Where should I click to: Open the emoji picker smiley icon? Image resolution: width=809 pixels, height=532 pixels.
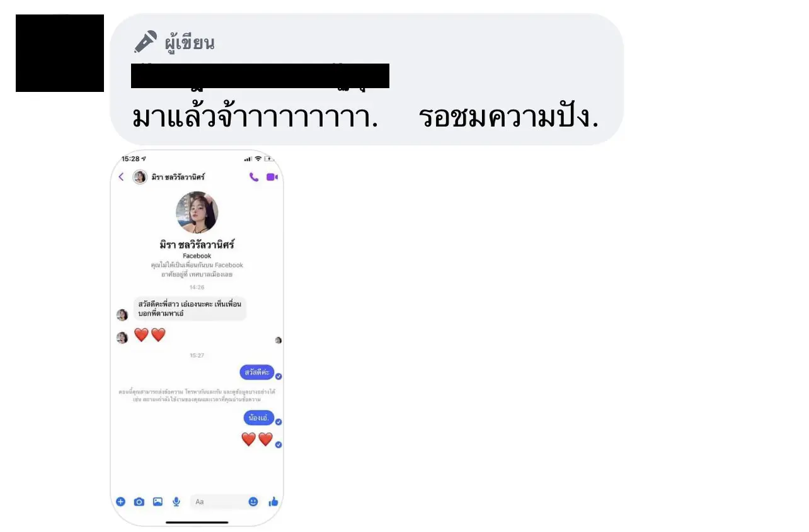point(253,502)
